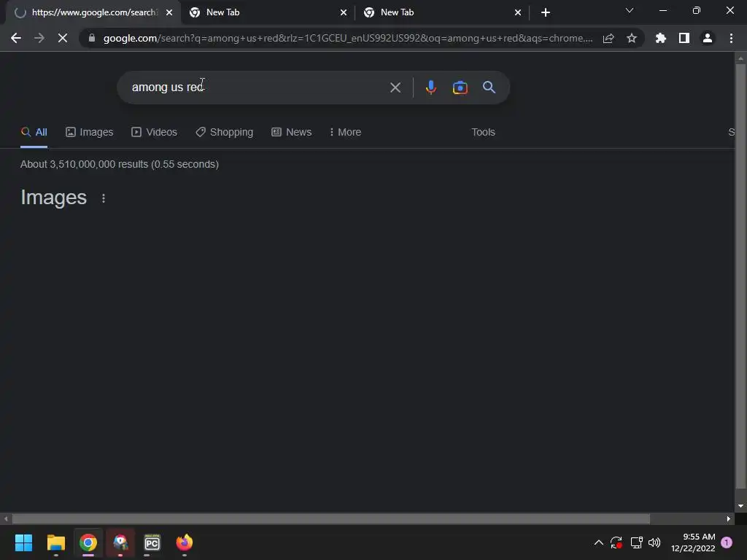747x560 pixels.
Task: Switch to Images results
Action: point(90,133)
